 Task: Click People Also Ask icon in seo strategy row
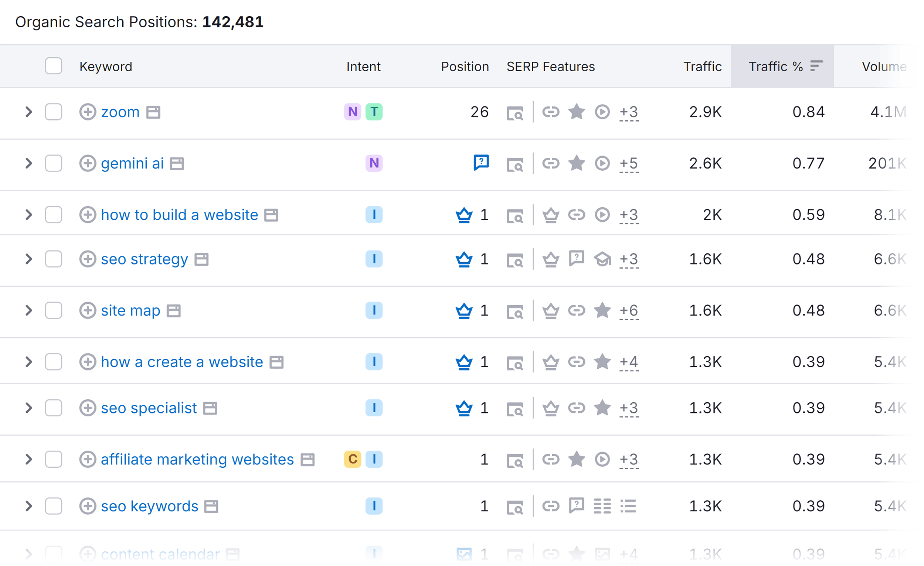(576, 259)
